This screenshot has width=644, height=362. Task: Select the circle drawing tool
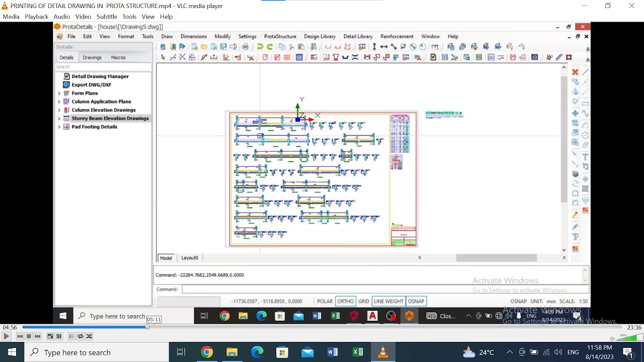[x=585, y=135]
